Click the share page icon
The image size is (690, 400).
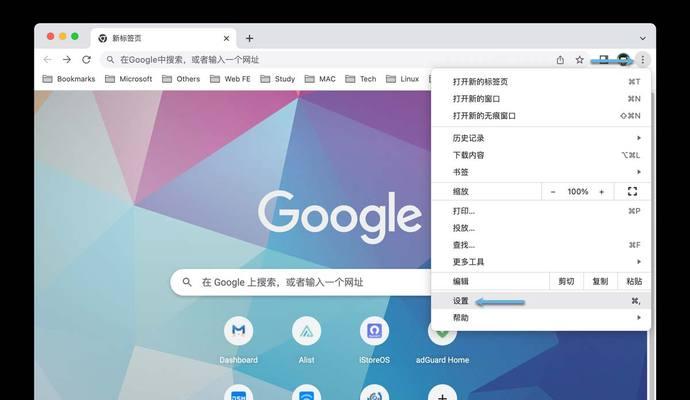point(560,60)
